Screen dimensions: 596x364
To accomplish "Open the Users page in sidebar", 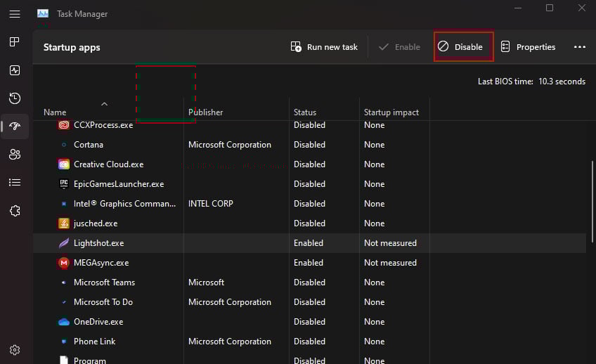I will click(x=15, y=155).
